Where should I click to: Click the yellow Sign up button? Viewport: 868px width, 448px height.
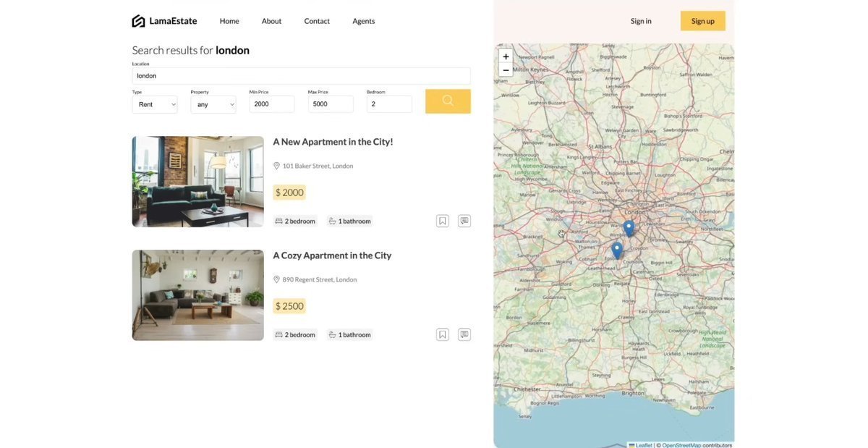[x=703, y=21]
